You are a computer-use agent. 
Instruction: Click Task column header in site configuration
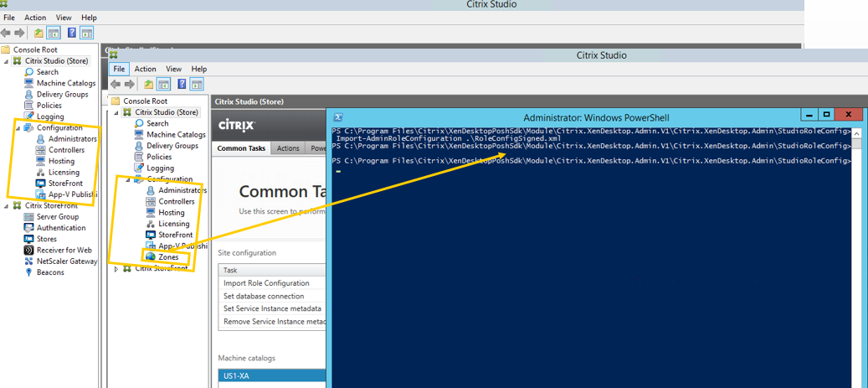tap(272, 271)
